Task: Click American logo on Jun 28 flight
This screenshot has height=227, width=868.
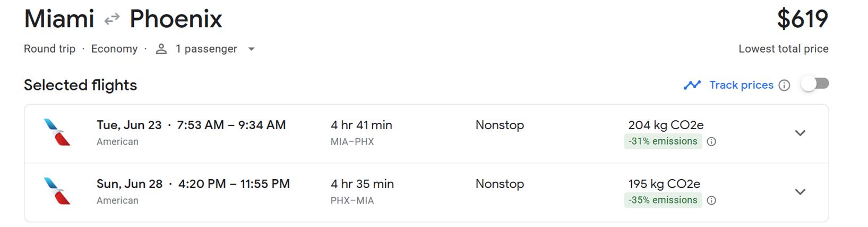Action: tap(57, 191)
